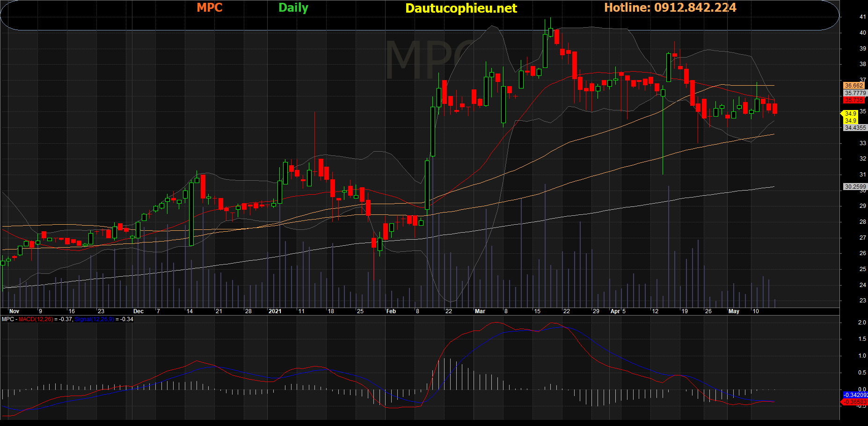Open the Dautucophieu.net site label
This screenshot has height=426, width=868.
(x=461, y=8)
